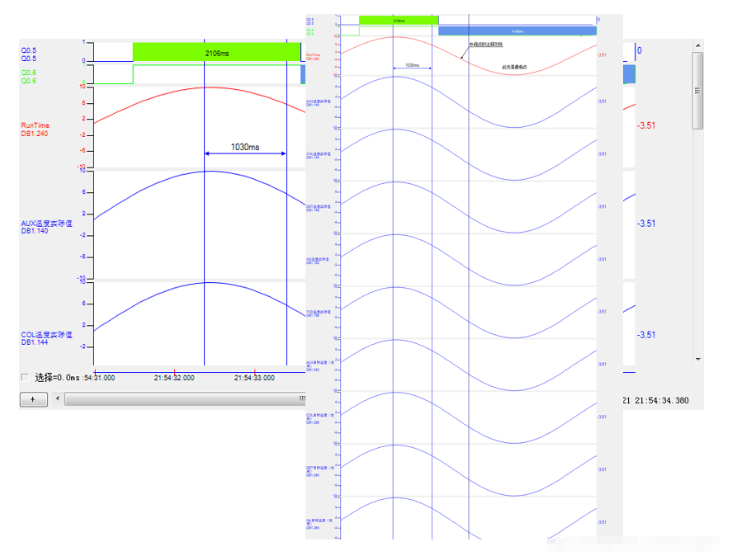Image resolution: width=756 pixels, height=556 pixels.
Task: Select the large COL温度实际值 DB1.144 label
Action: pyautogui.click(x=46, y=338)
